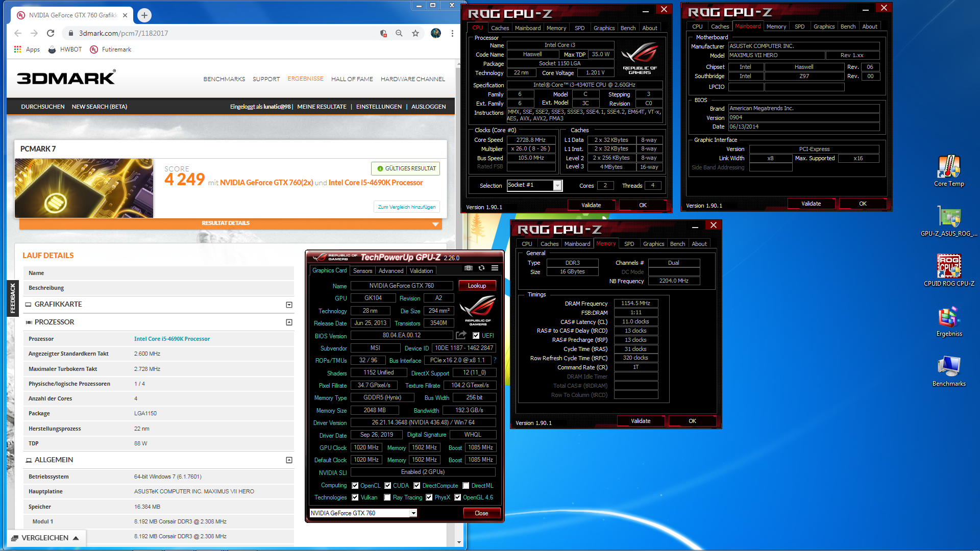This screenshot has width=980, height=551.
Task: Click Chrome back arrow
Action: click(18, 33)
